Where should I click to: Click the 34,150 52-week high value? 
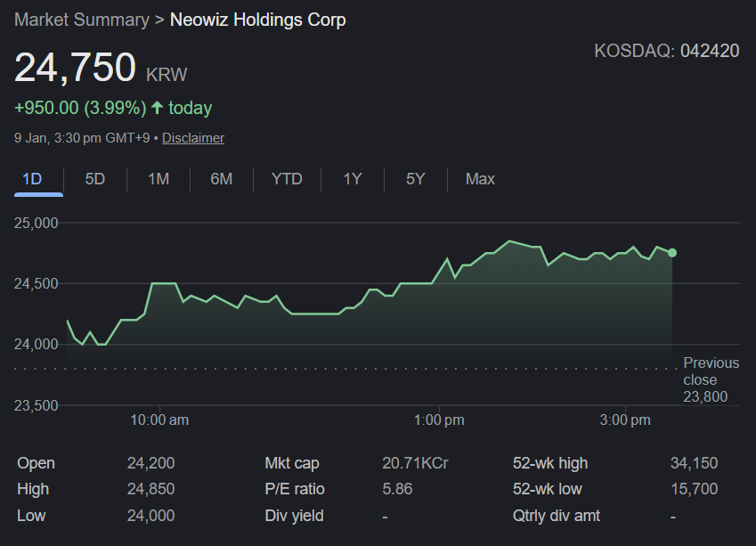pyautogui.click(x=695, y=463)
